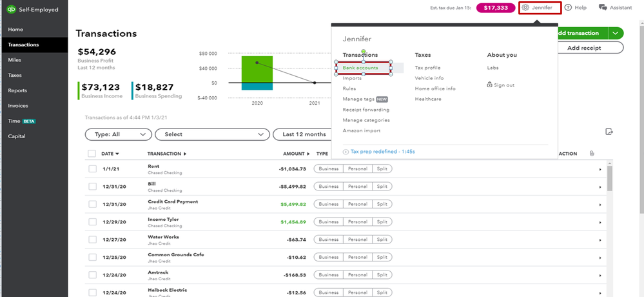Check the Amtrack transaction checkbox
The image size is (644, 297).
pos(92,275)
